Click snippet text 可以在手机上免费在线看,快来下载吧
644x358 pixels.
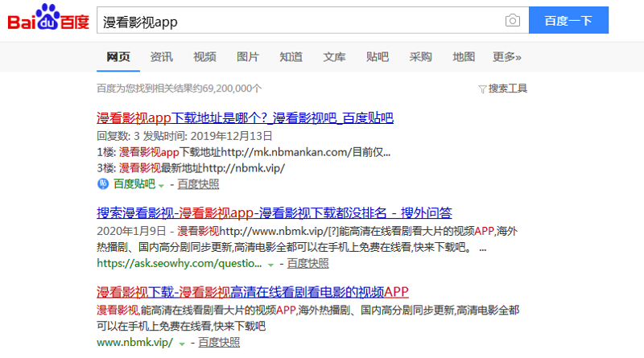[x=181, y=326]
